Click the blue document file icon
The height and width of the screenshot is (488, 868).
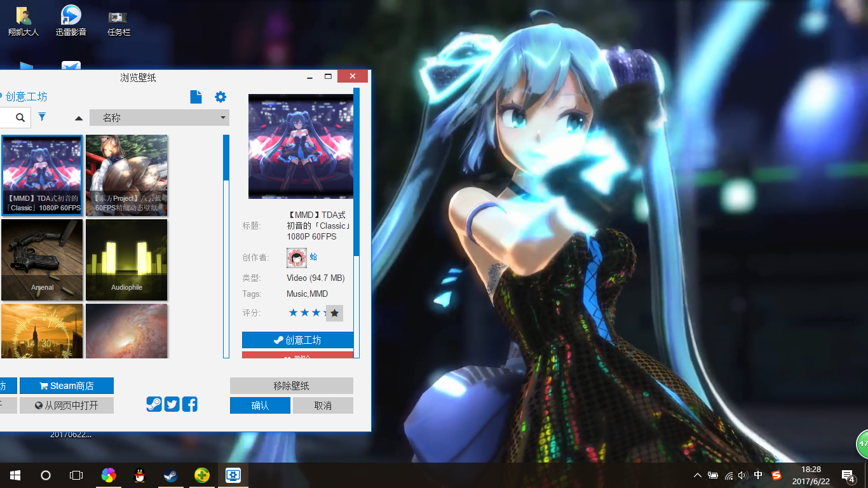(196, 97)
